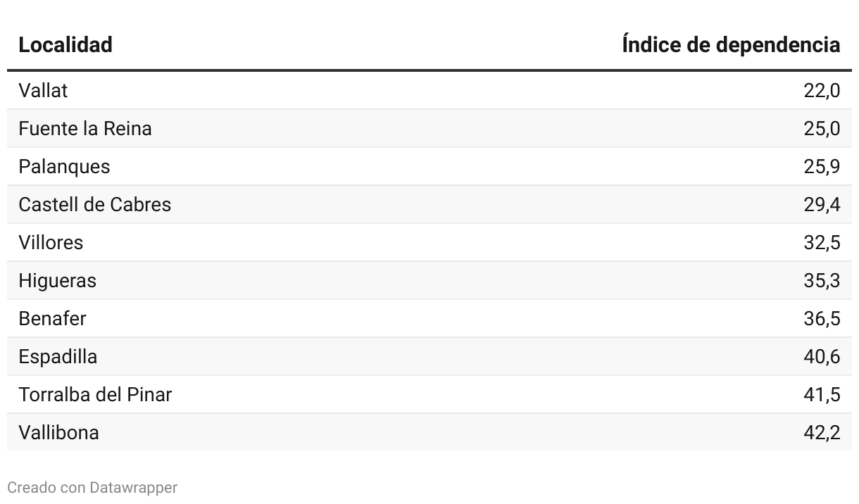This screenshot has height=504, width=859.
Task: Select the Vallibona row label
Action: 58,433
